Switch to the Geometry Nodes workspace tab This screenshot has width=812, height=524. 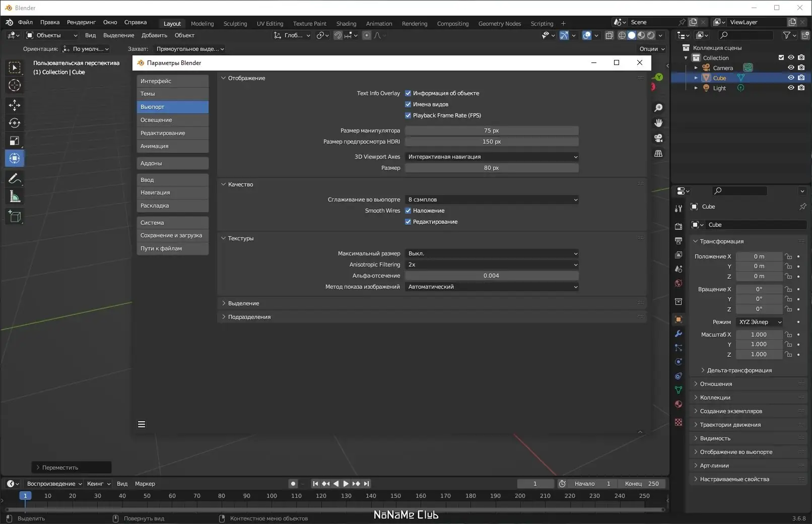500,24
